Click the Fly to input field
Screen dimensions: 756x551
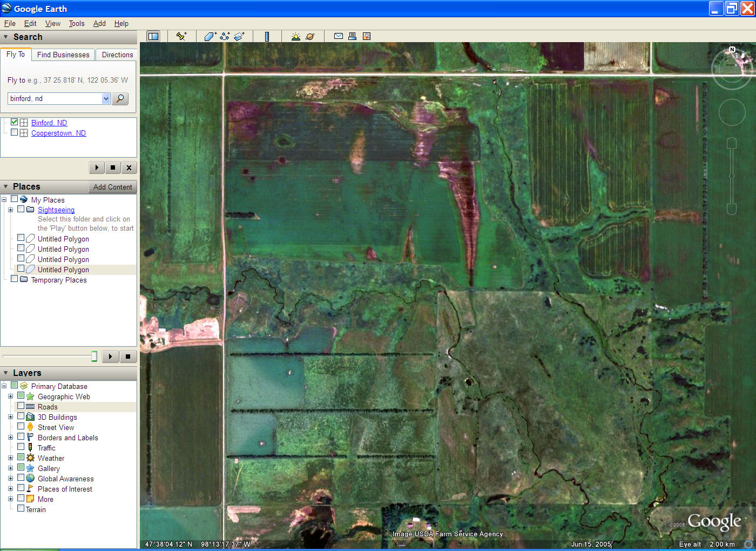[55, 98]
